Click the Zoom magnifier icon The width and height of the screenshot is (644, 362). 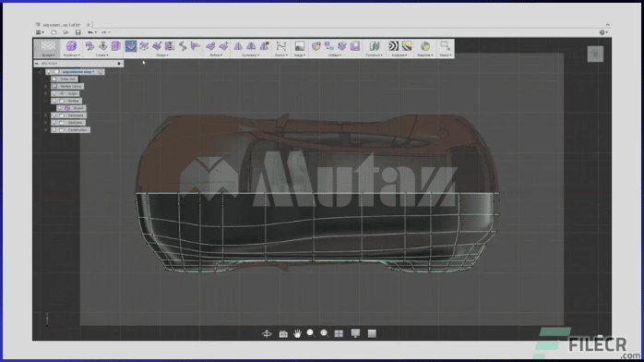[311, 333]
